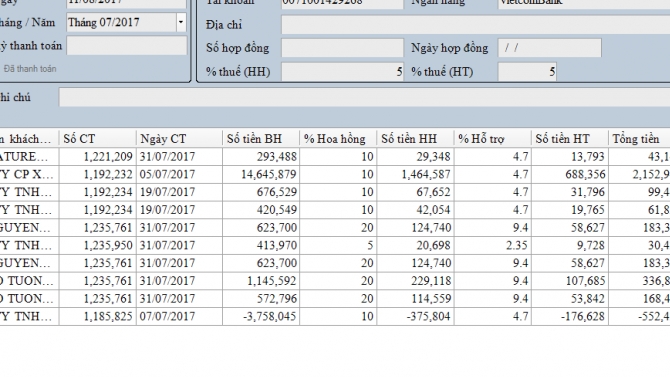Click the Số tiền HT column header
The image size is (670, 377).
click(x=570, y=139)
